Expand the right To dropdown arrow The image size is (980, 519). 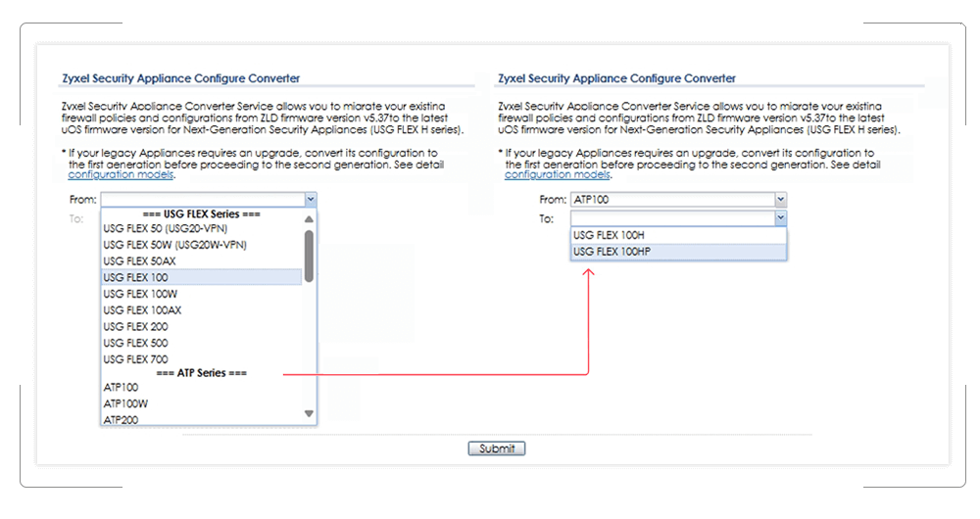click(781, 218)
